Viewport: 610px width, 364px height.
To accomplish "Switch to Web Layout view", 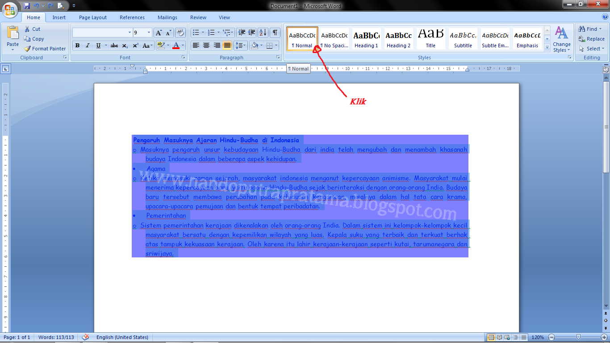I will [x=508, y=337].
